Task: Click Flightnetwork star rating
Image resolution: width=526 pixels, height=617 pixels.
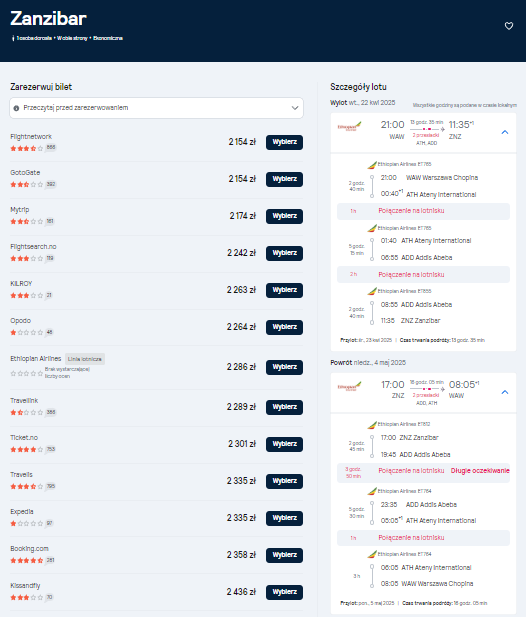Action: coord(27,148)
